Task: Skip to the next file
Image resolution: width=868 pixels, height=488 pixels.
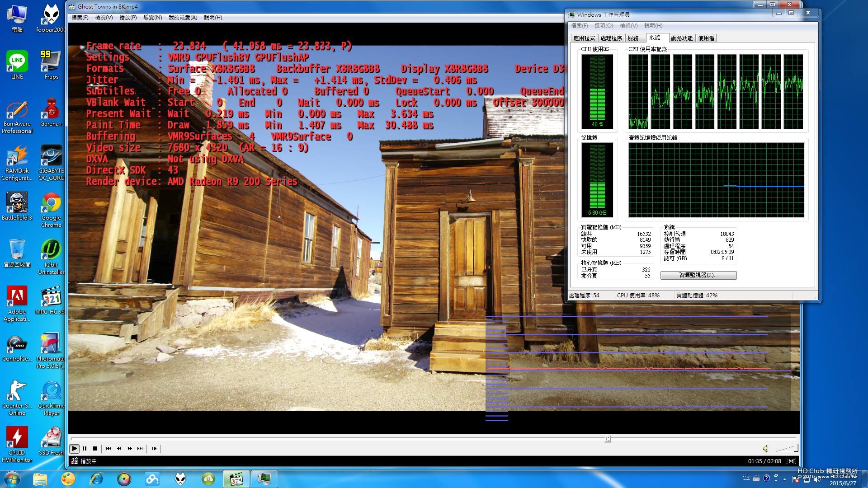Action: pos(140,449)
